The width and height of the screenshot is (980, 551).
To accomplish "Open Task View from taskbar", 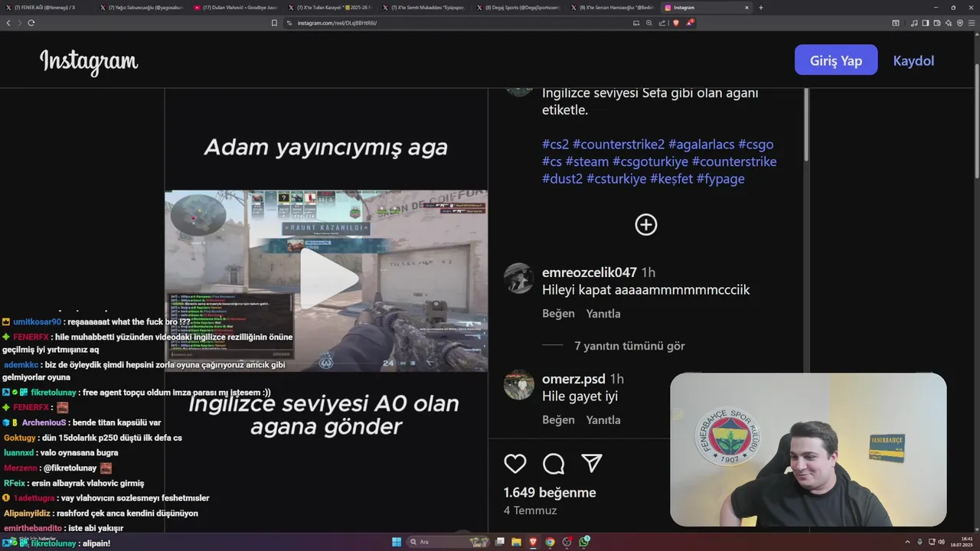I will (x=500, y=542).
